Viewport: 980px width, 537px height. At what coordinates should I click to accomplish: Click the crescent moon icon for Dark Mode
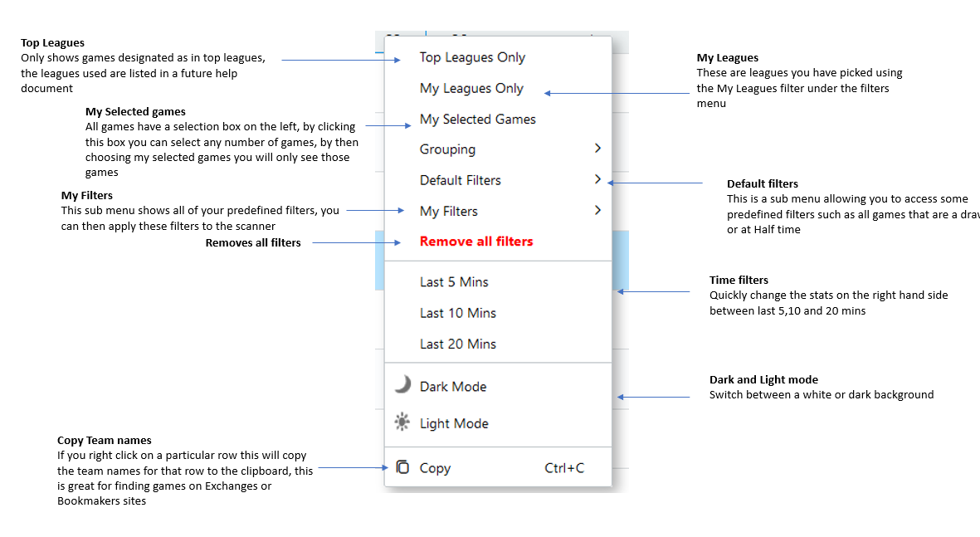click(402, 384)
